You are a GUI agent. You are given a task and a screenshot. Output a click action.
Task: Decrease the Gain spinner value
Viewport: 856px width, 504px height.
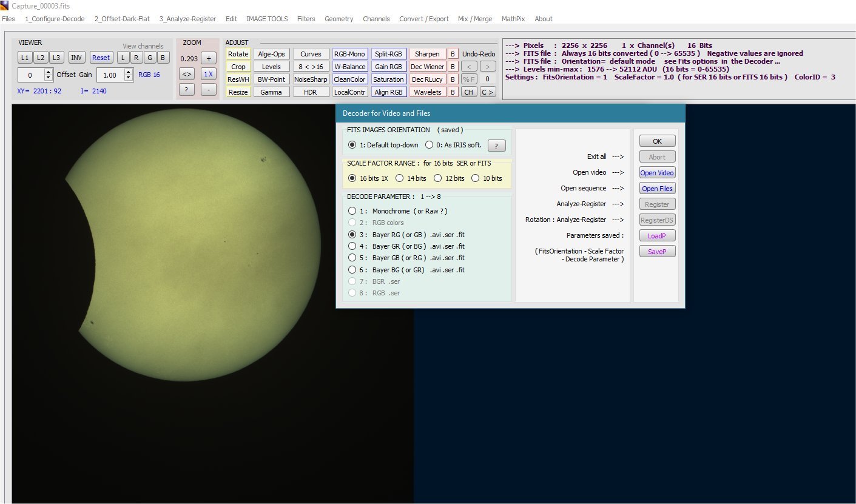(x=128, y=78)
